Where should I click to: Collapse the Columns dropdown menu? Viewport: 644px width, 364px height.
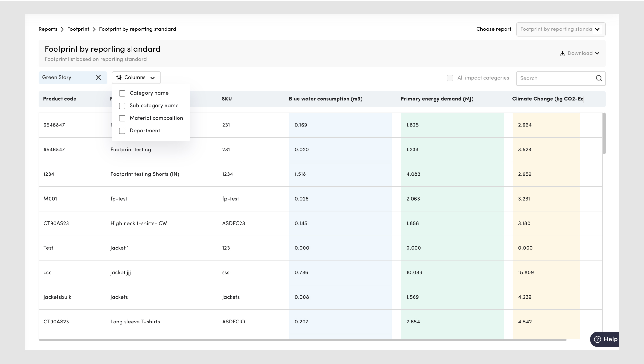pos(152,78)
